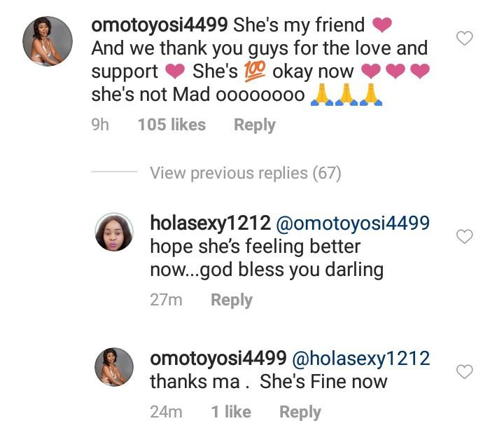
Task: Tap heart on holasexy1212's comment
Action: [x=465, y=237]
